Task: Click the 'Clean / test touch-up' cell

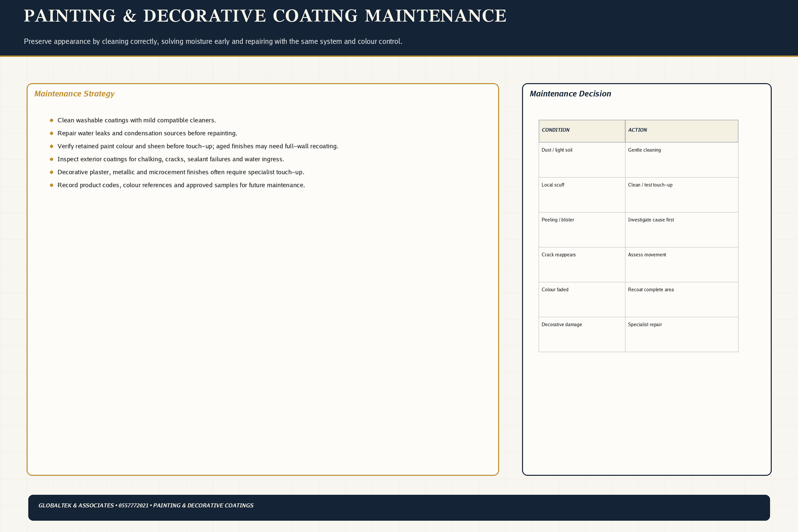Action: [x=682, y=195]
